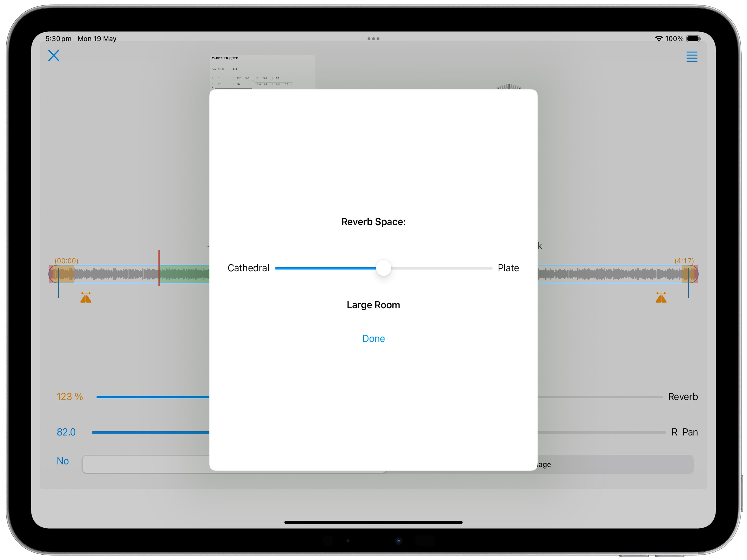Click the three-dot multitasking control at top

373,39
